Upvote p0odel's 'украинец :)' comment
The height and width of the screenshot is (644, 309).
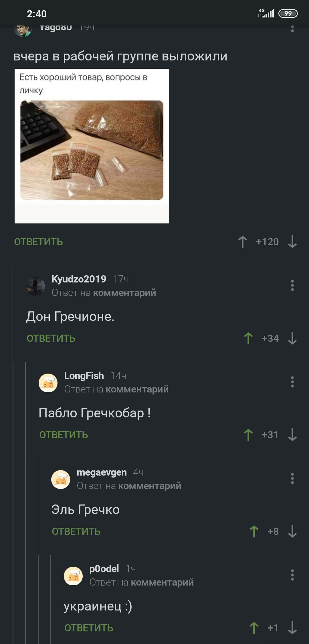pyautogui.click(x=254, y=628)
